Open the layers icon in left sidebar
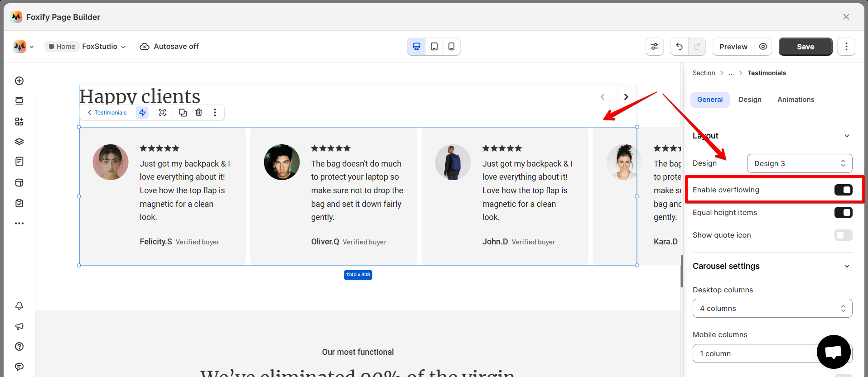 pos(19,142)
